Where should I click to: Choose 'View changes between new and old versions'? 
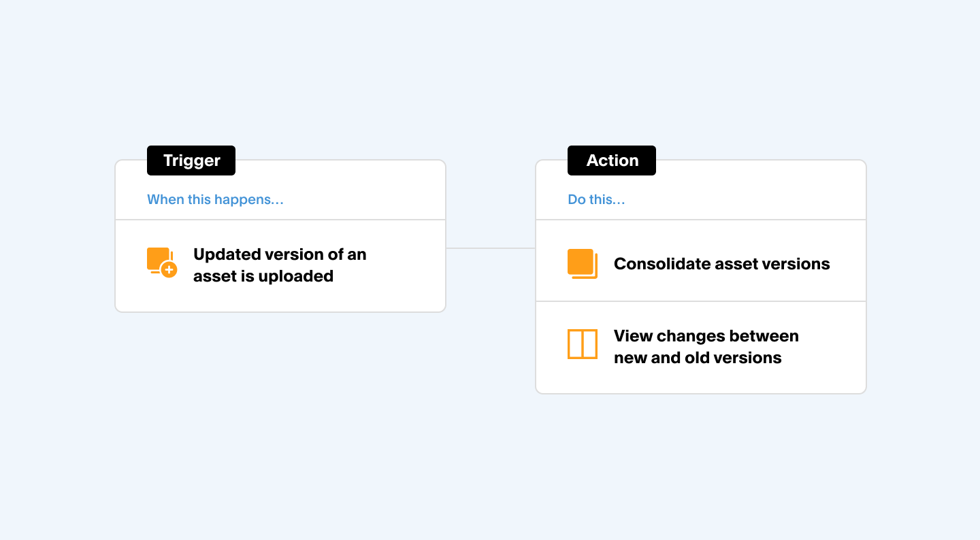706,347
